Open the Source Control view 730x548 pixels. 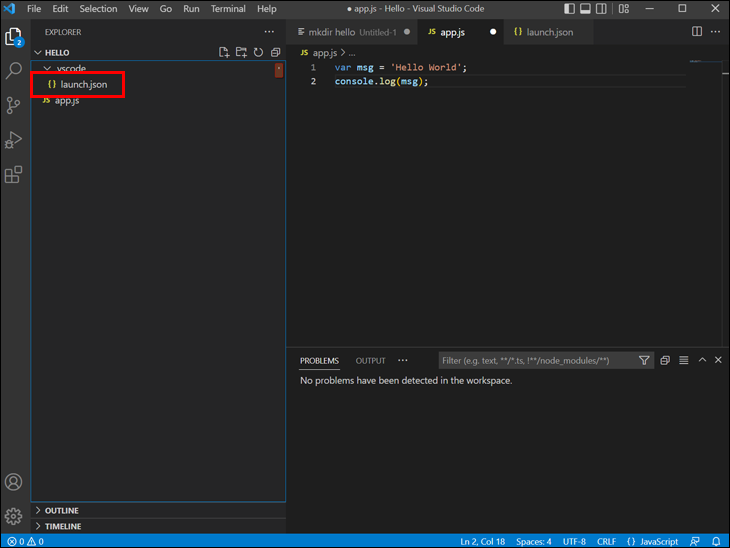(x=14, y=105)
